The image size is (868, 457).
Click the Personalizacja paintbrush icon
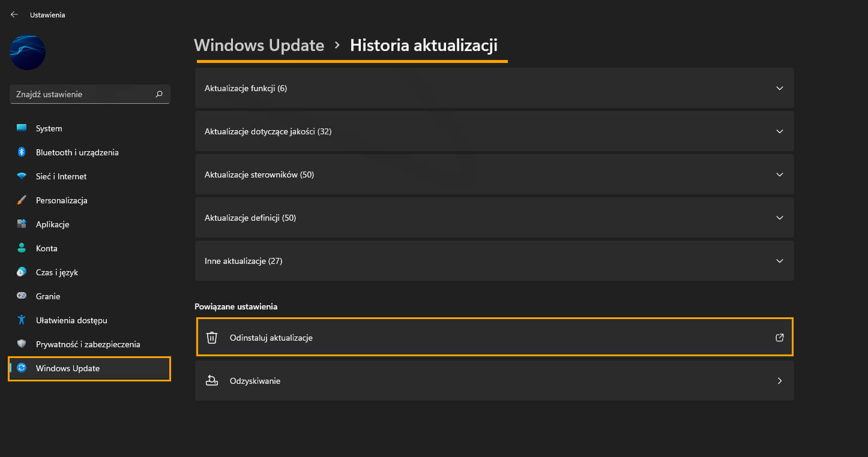(x=22, y=200)
